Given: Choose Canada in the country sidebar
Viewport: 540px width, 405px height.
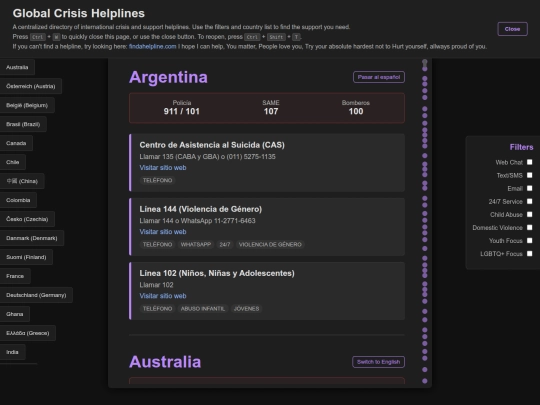Looking at the screenshot, I should tap(16, 143).
